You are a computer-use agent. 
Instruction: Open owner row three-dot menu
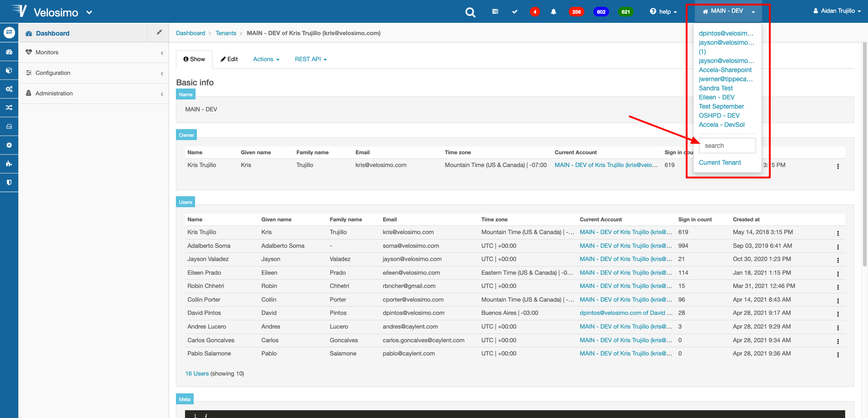tap(838, 166)
